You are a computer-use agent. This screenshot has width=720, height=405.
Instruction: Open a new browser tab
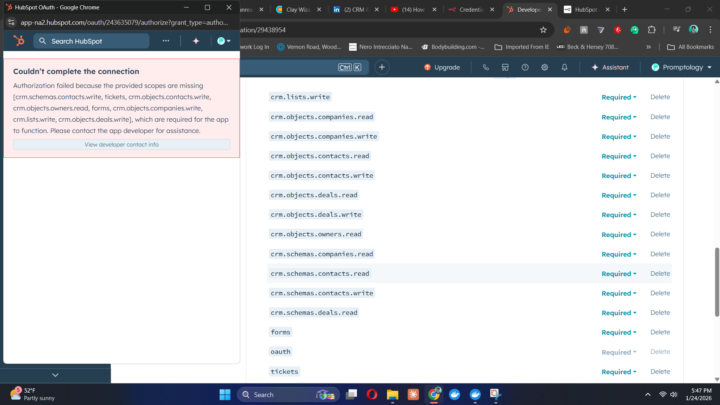click(x=624, y=9)
